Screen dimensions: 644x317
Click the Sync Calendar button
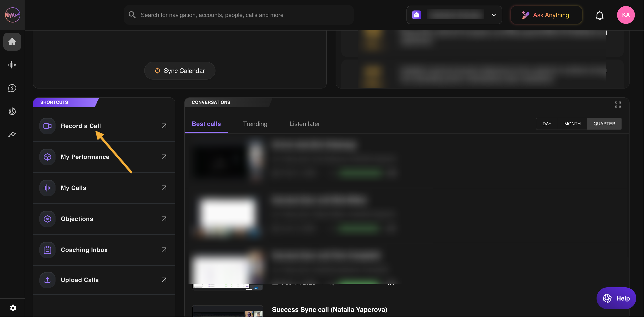coord(180,71)
